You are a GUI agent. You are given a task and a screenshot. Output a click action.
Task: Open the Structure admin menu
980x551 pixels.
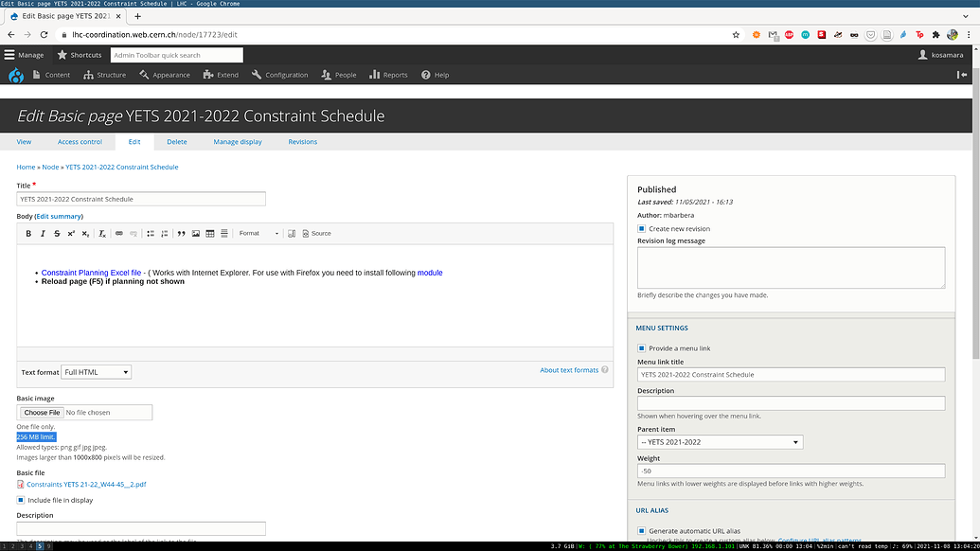105,75
